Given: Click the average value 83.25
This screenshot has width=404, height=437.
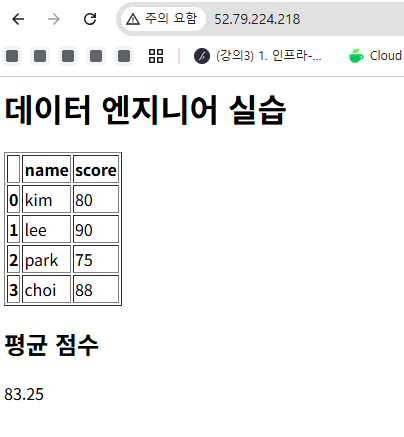Looking at the screenshot, I should (x=24, y=394).
